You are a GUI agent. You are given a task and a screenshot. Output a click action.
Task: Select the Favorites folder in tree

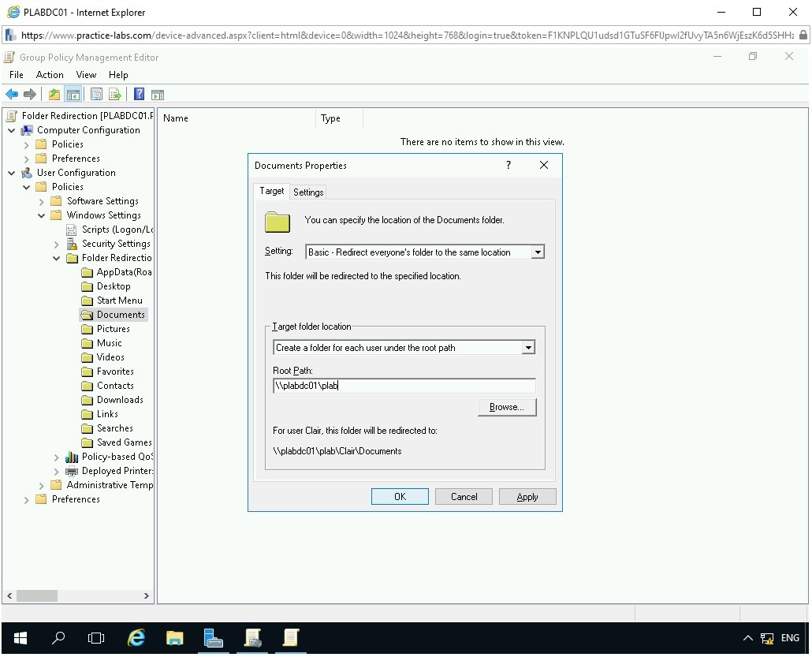pos(108,371)
